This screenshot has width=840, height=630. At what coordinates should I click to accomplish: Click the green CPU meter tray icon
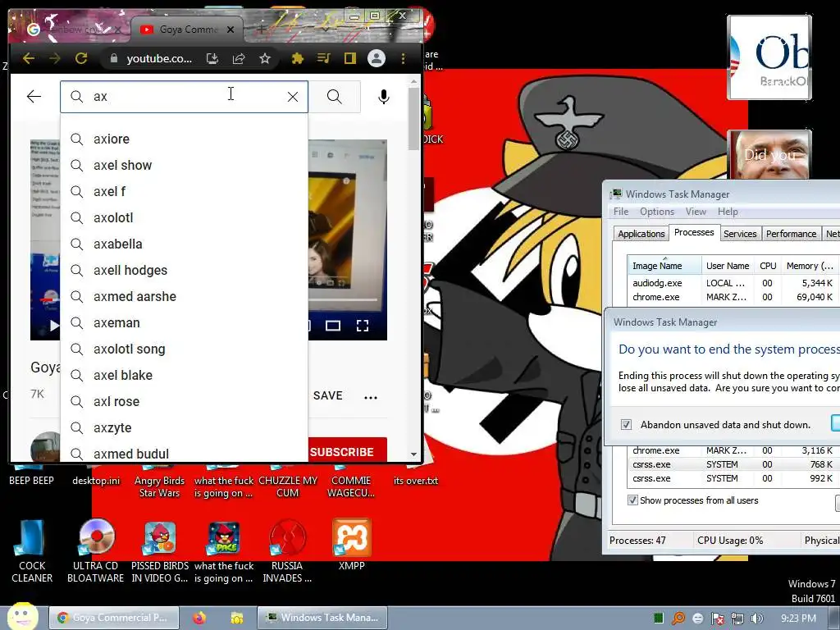point(659,619)
